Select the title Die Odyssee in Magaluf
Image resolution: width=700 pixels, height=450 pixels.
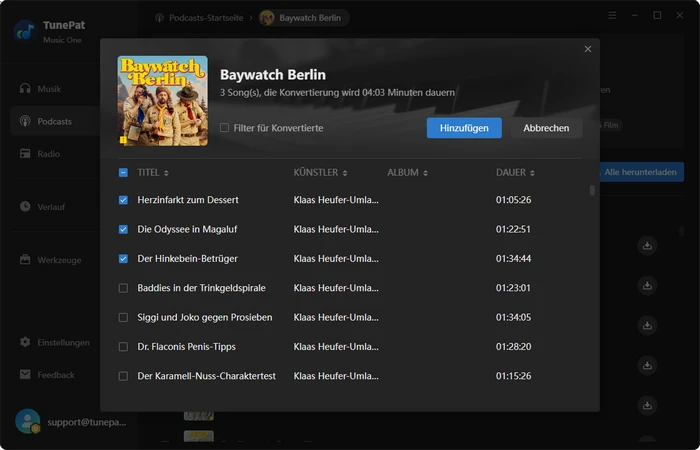187,229
